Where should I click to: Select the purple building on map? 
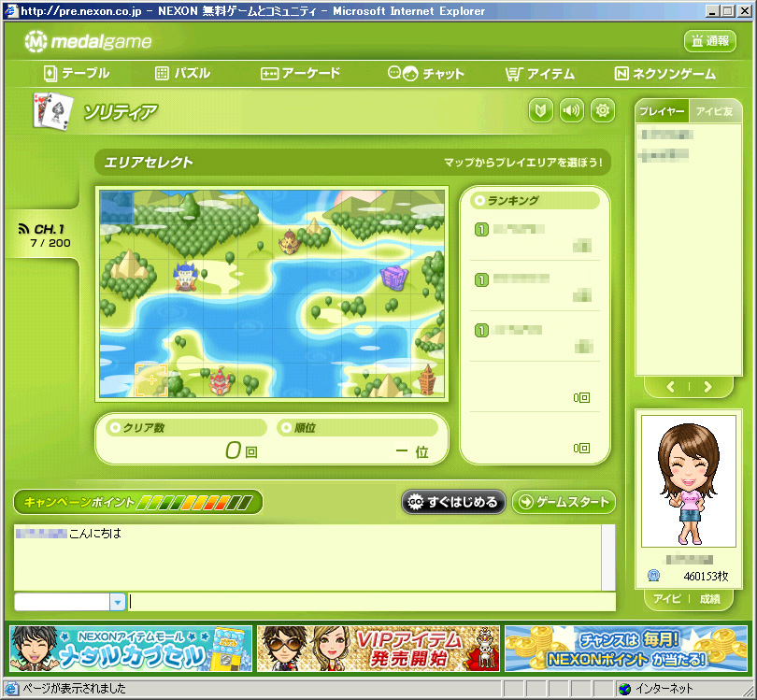coord(394,278)
